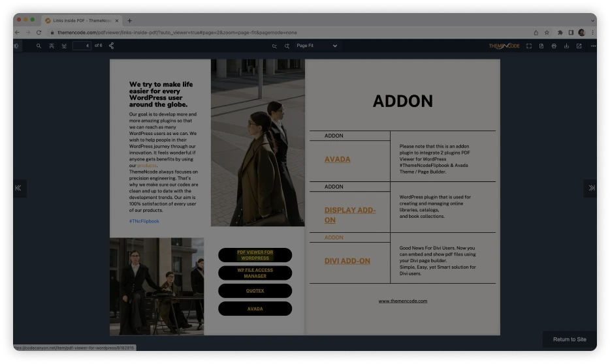This screenshot has width=610, height=364.
Task: Click the #TNcFlipbook hashtag link
Action: [144, 221]
